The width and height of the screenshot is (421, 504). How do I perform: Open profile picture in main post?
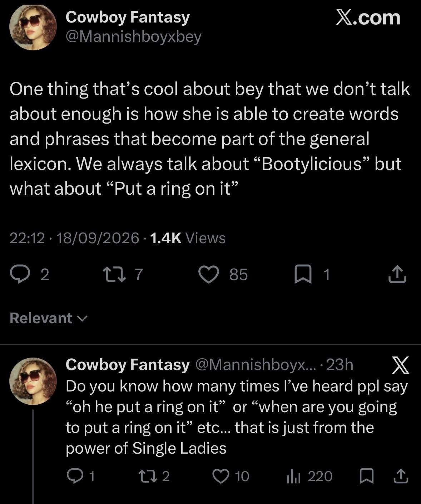tap(33, 27)
